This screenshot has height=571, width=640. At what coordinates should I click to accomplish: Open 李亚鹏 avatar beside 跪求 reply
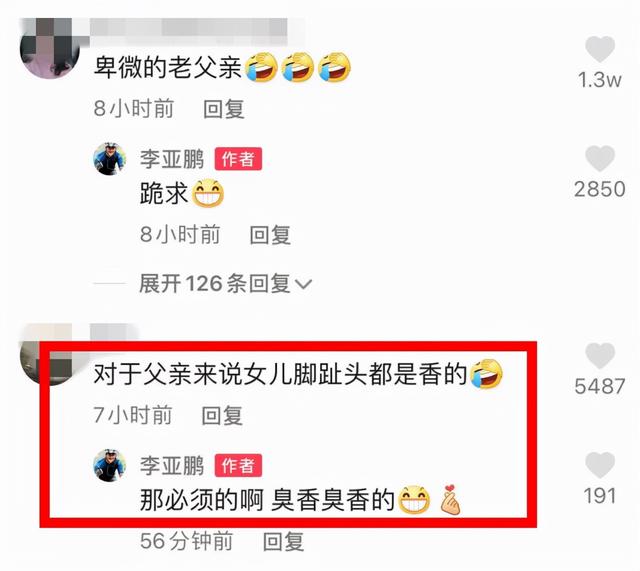coord(110,159)
